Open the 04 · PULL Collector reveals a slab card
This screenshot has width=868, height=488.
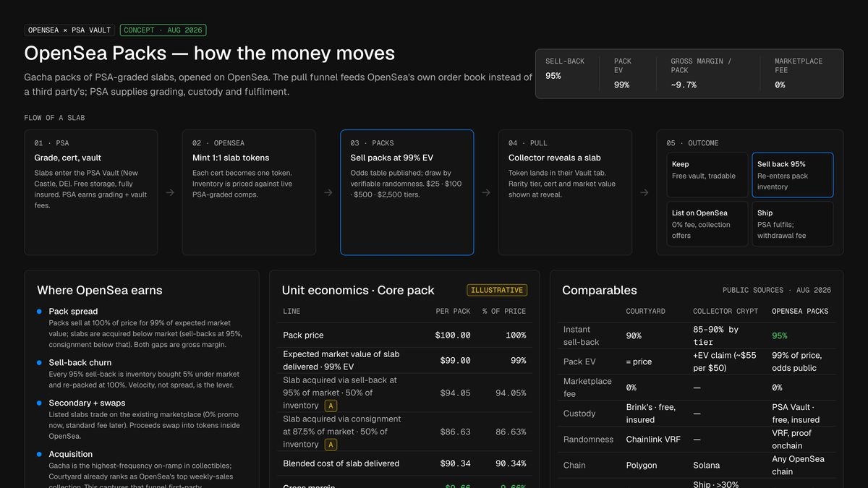tap(565, 192)
